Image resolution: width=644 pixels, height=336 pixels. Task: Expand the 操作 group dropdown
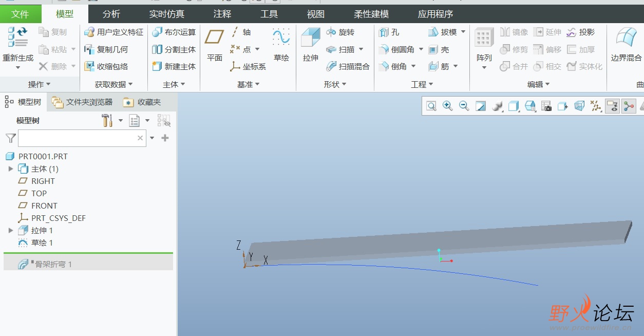[x=40, y=84]
